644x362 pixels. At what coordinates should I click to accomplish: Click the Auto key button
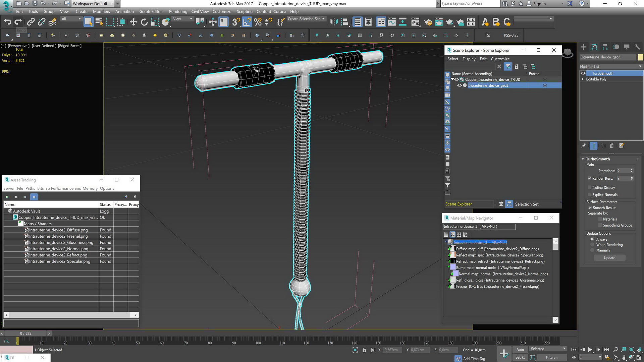point(520,350)
